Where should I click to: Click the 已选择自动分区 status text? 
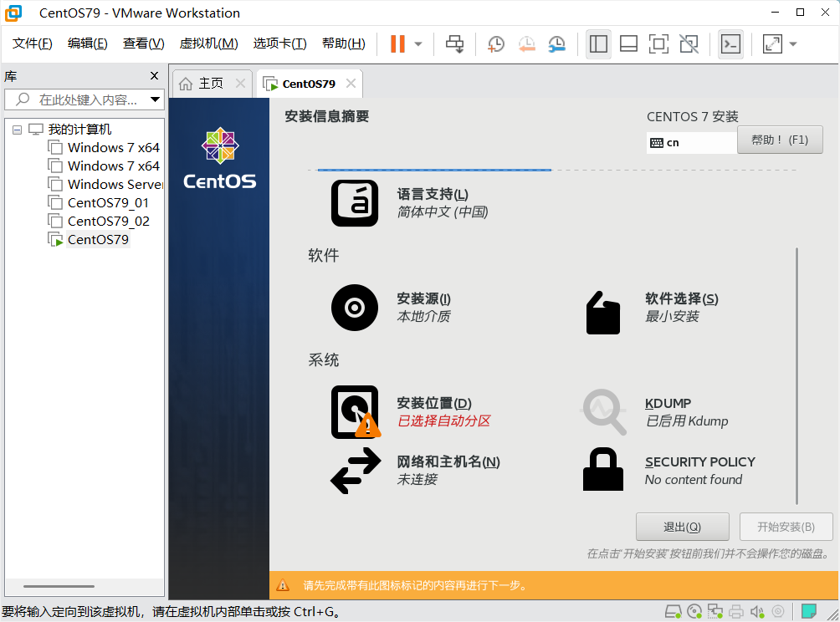(444, 421)
